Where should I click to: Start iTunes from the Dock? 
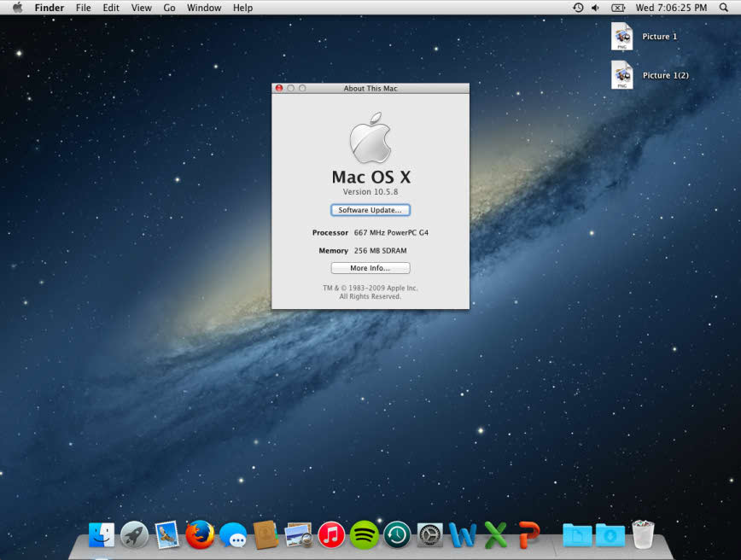pos(330,535)
